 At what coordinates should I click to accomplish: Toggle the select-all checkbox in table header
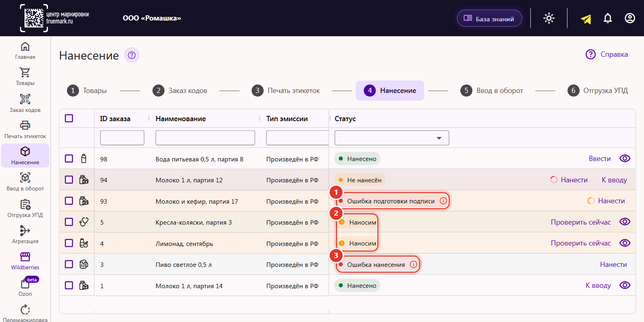pyautogui.click(x=69, y=118)
